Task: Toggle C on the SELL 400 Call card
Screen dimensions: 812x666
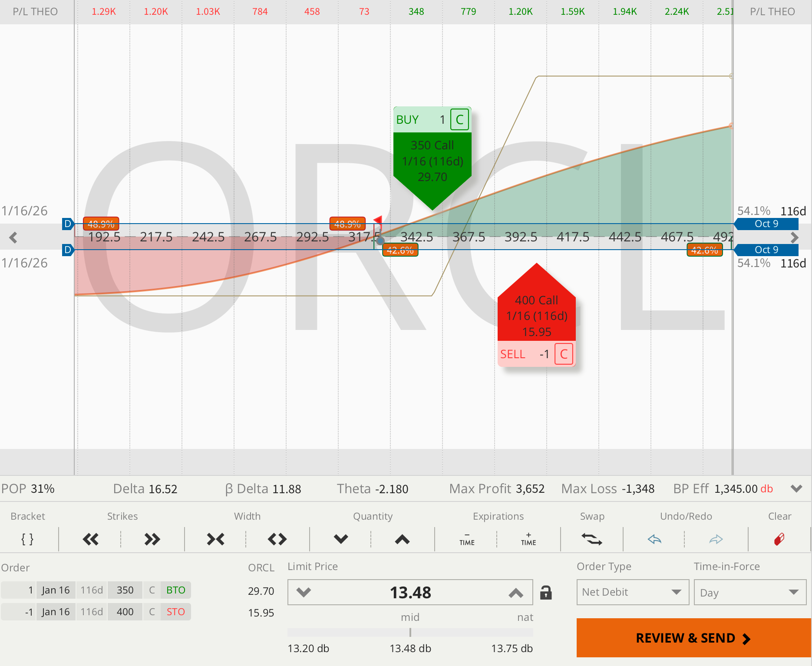Action: (564, 354)
